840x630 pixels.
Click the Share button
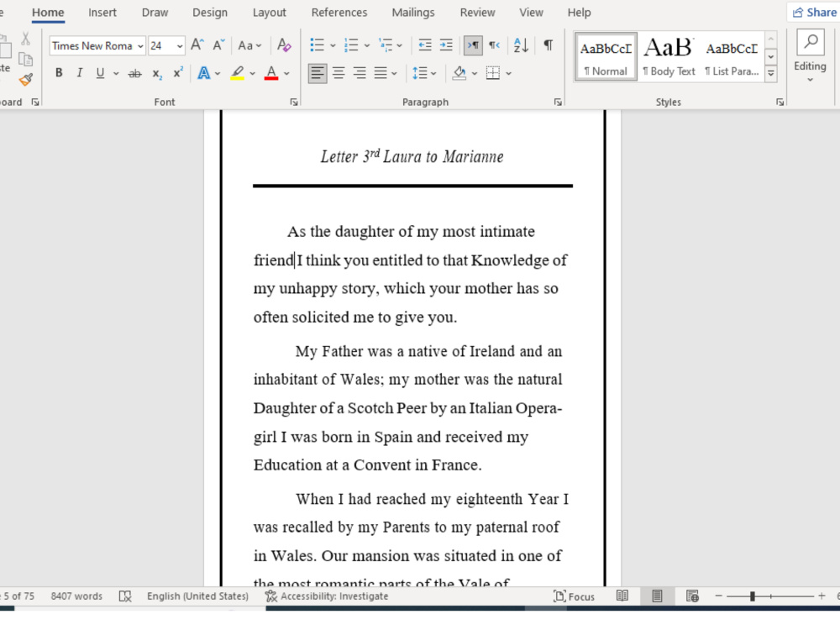pyautogui.click(x=814, y=13)
